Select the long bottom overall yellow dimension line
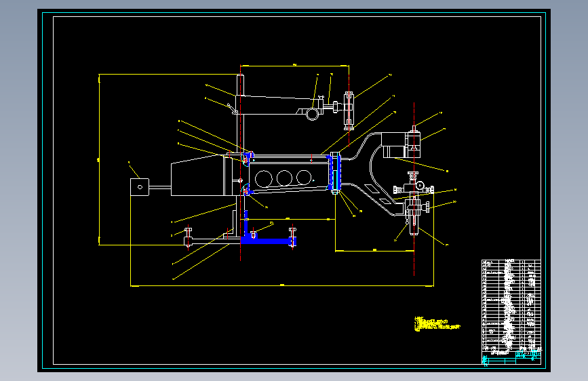Viewport: 588px width, 381px height. [282, 286]
